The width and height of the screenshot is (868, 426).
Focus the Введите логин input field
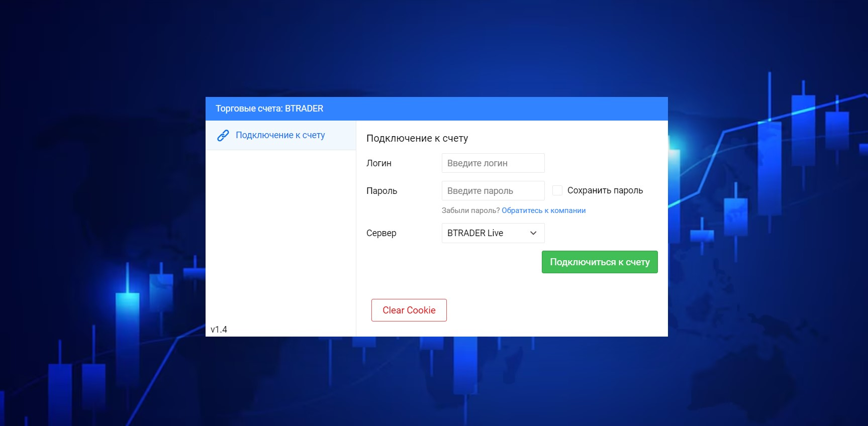tap(493, 163)
